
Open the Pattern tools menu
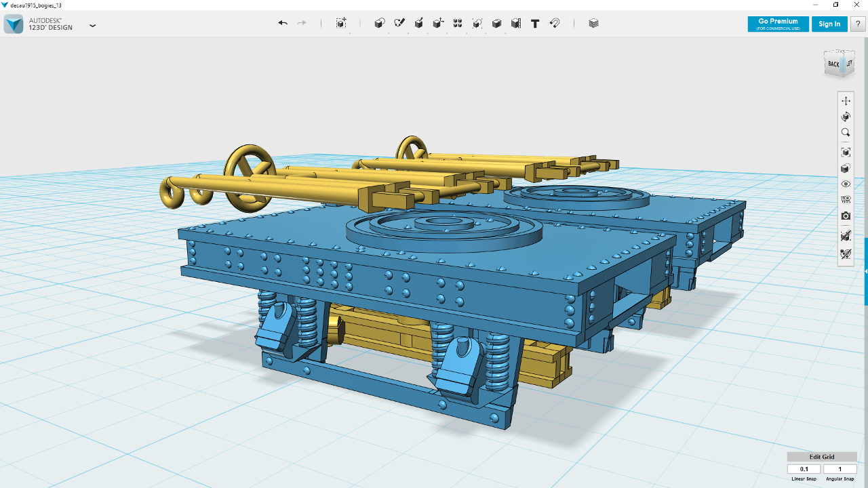coord(458,23)
